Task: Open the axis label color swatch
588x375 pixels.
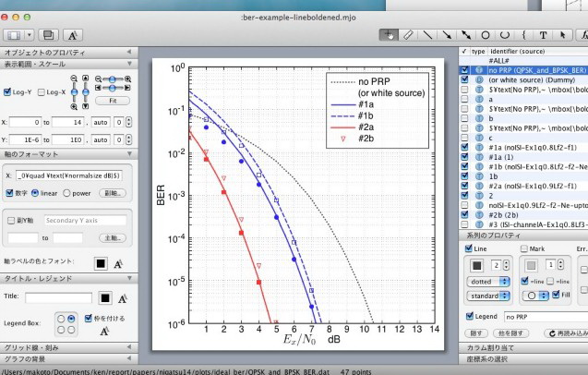Action: coord(101,263)
